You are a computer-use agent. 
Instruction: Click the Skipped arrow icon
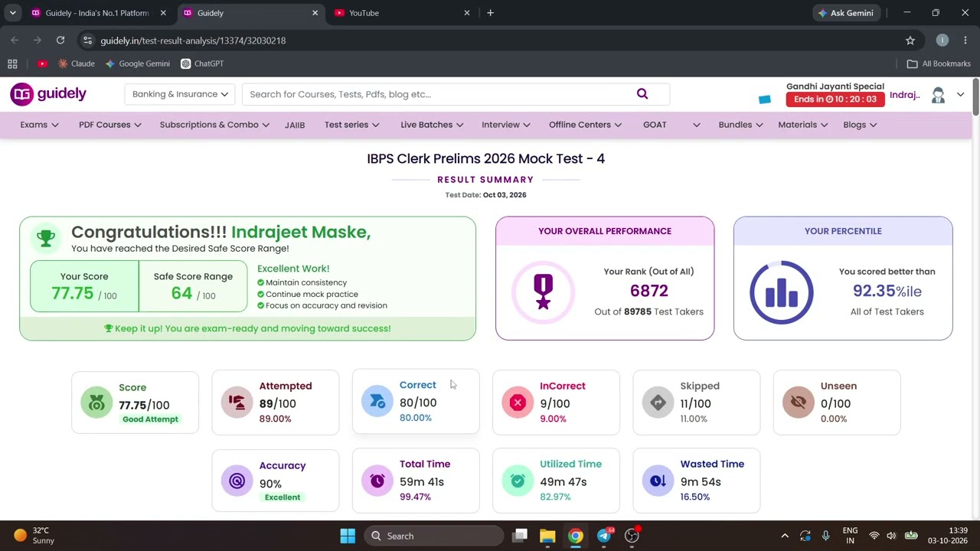658,403
